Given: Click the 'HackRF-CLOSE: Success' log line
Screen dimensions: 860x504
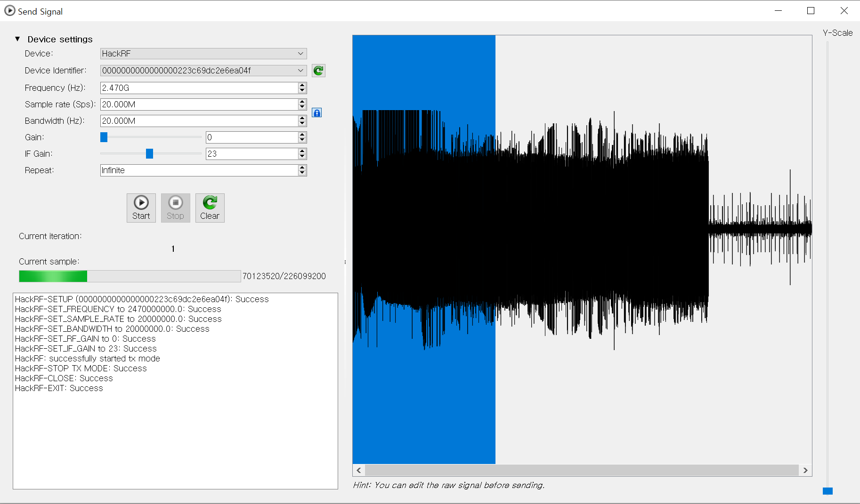Looking at the screenshot, I should click(64, 378).
